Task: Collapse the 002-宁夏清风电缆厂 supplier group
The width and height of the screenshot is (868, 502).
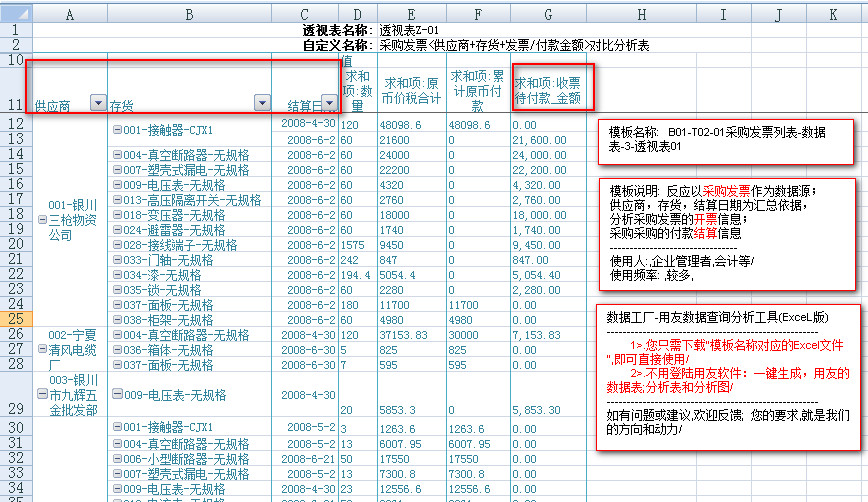Action: tap(41, 350)
